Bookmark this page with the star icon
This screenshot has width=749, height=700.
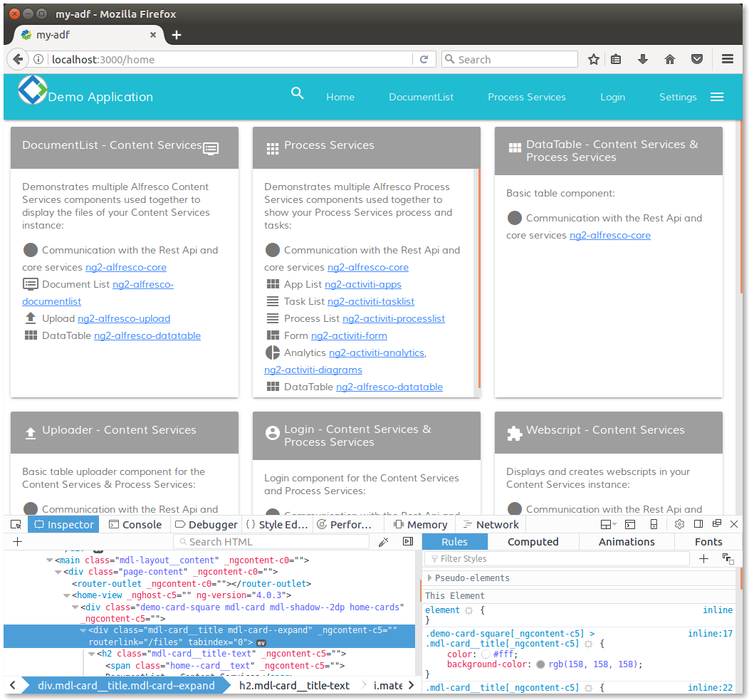593,59
